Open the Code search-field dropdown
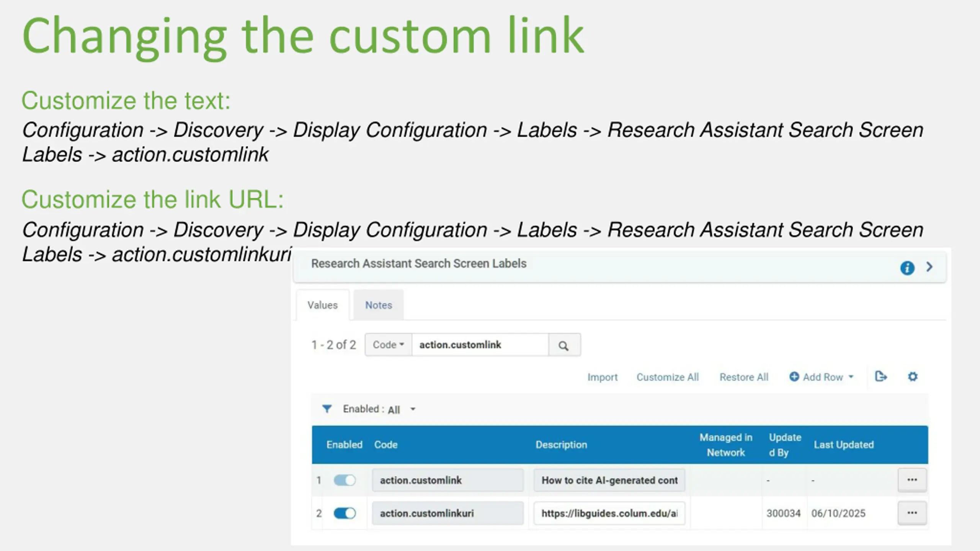Image resolution: width=980 pixels, height=551 pixels. [x=389, y=345]
